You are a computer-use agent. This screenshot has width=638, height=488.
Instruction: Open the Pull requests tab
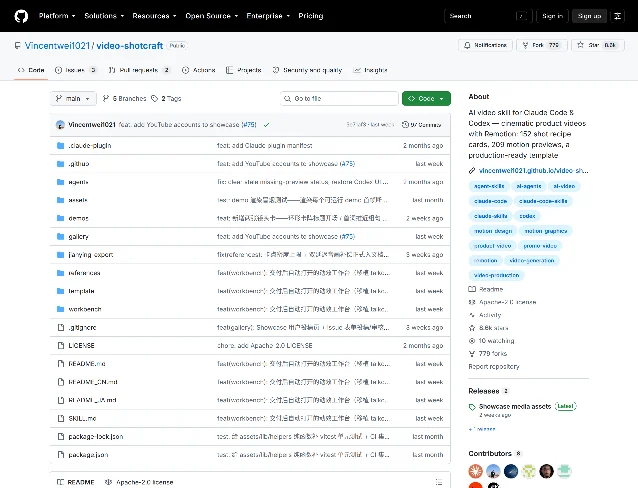(139, 70)
